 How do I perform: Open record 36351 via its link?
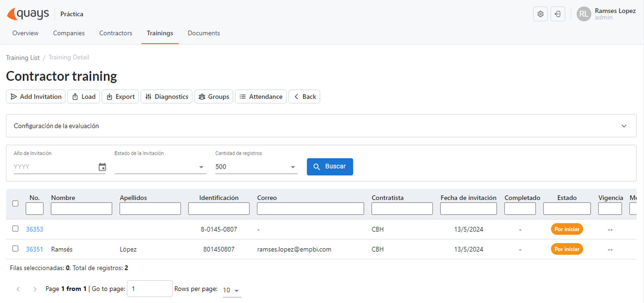pyautogui.click(x=34, y=249)
